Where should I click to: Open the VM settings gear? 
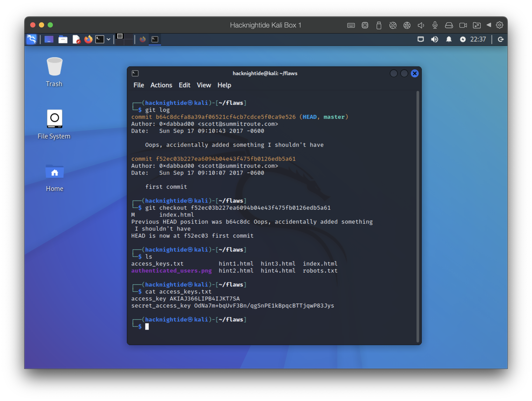point(499,25)
